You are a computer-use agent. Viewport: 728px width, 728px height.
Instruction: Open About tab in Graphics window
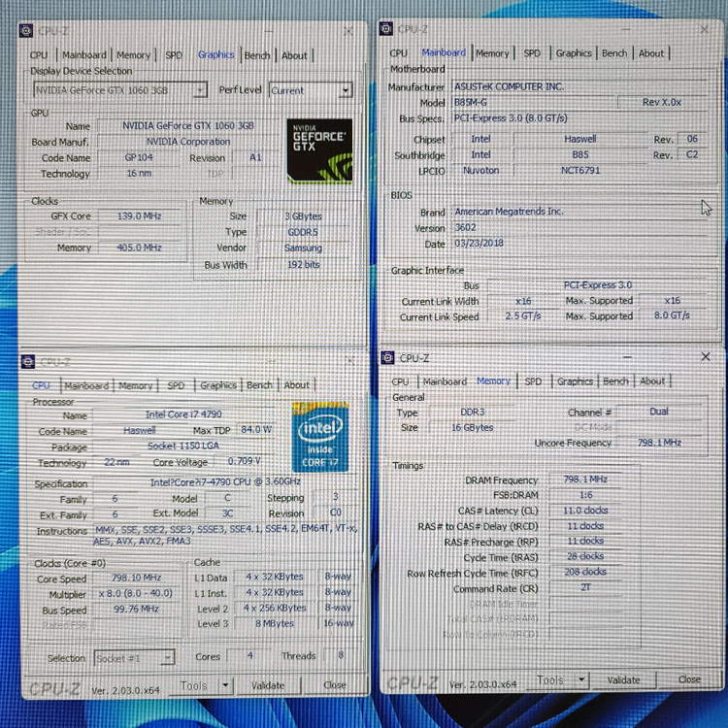tap(294, 55)
